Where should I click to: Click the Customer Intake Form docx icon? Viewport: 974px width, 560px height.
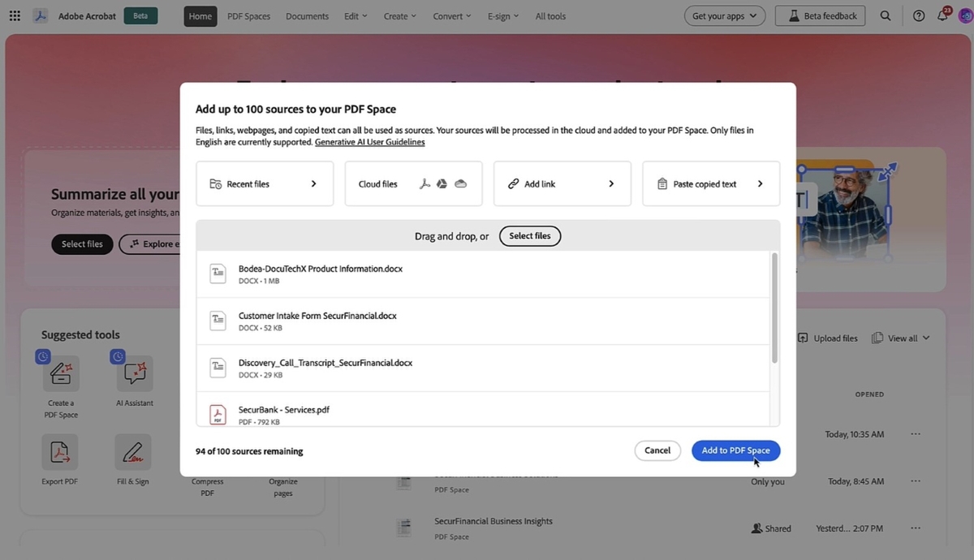pos(218,321)
